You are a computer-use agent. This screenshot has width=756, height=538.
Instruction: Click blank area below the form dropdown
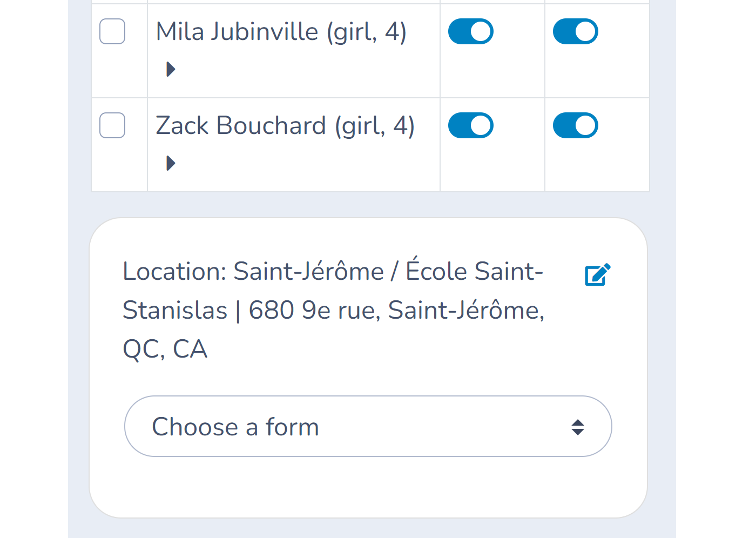(368, 486)
